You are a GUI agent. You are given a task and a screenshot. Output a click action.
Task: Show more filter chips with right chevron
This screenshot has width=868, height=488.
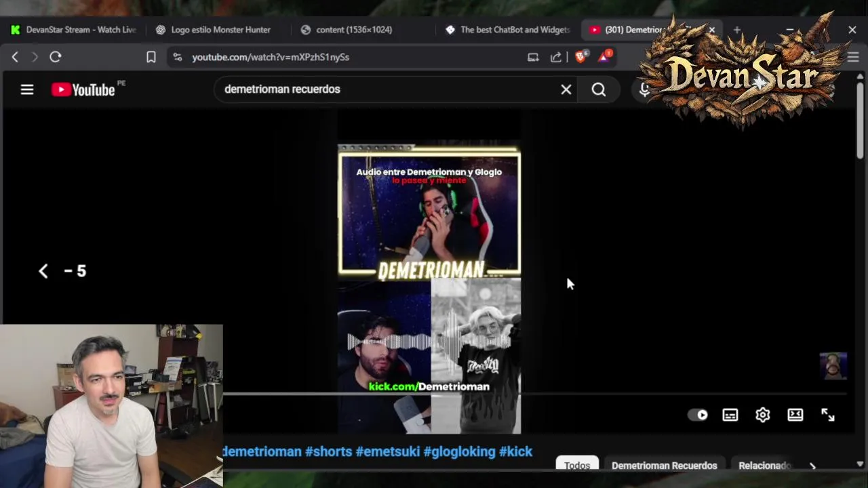pyautogui.click(x=812, y=466)
